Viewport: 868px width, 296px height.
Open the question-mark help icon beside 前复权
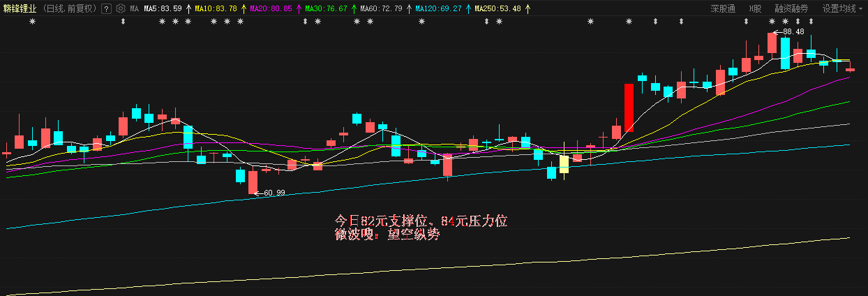106,9
